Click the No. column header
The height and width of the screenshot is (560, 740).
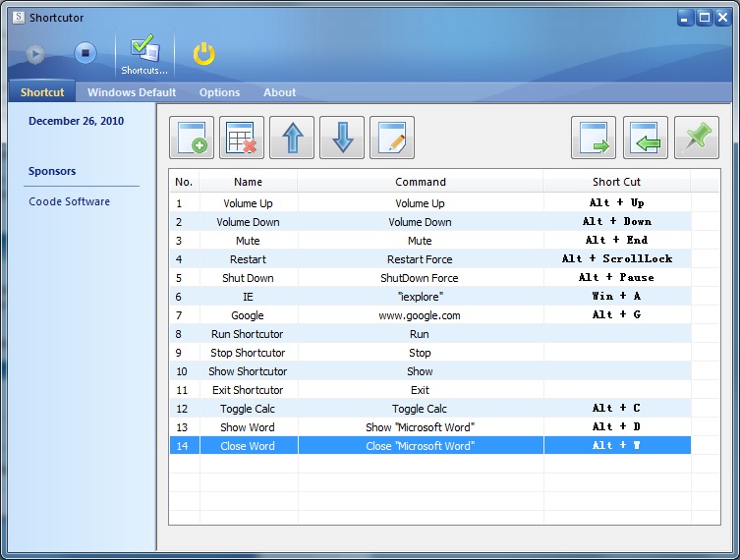click(184, 182)
